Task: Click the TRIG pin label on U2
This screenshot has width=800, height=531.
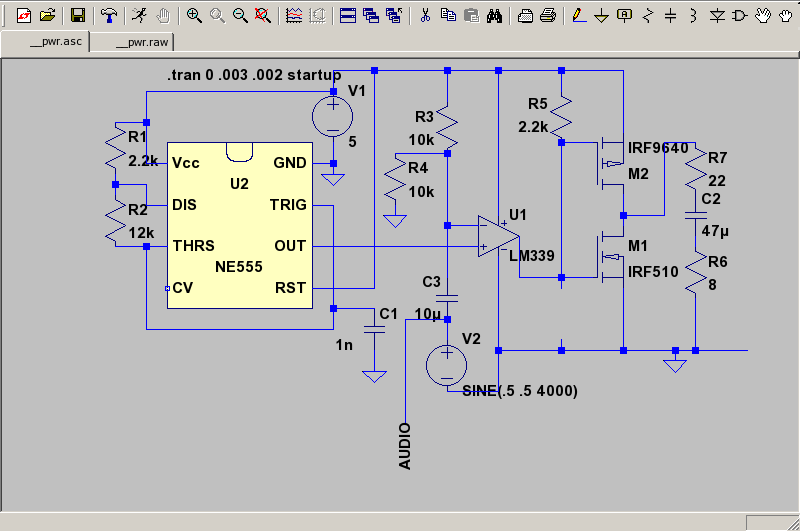Action: click(x=288, y=205)
